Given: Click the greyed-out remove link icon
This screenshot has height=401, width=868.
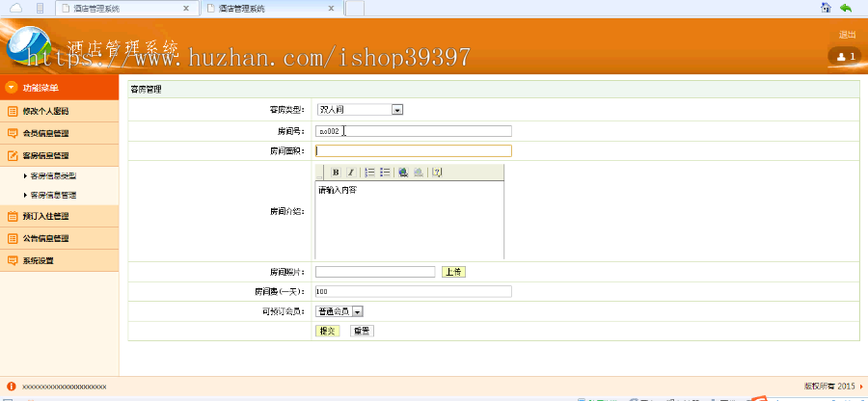Looking at the screenshot, I should [x=420, y=172].
